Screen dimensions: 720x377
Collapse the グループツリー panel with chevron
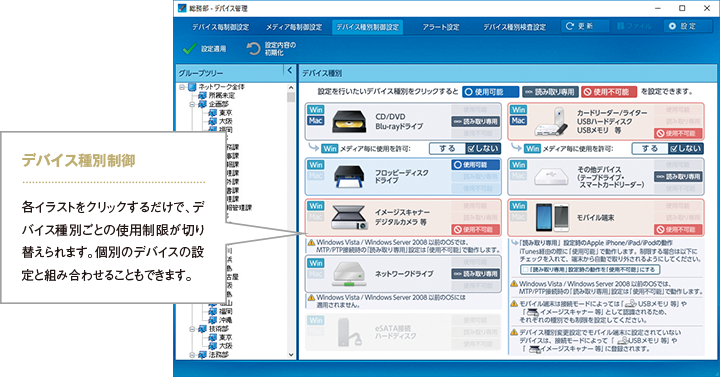(x=290, y=71)
